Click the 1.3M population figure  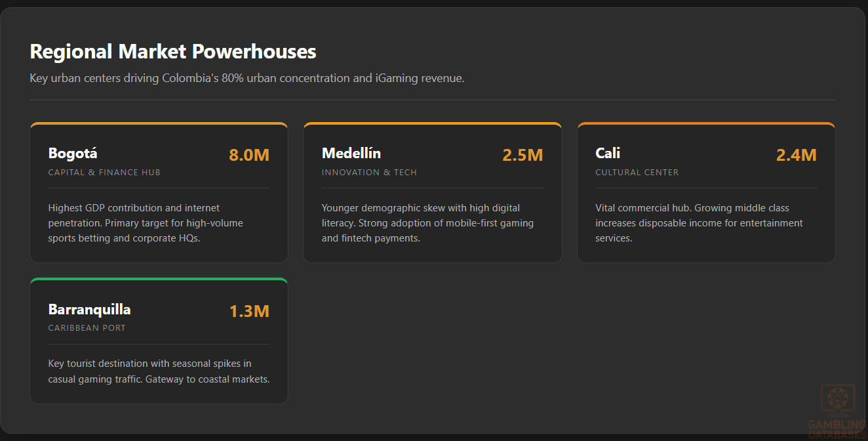tap(249, 311)
